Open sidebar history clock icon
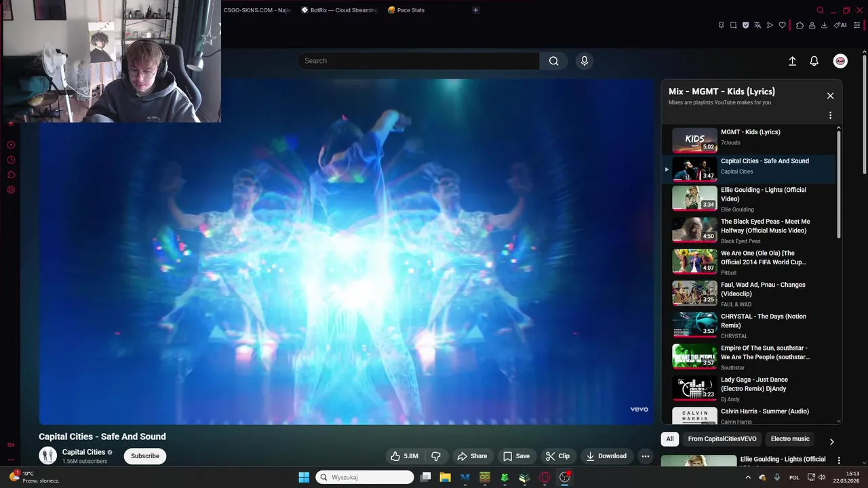This screenshot has height=488, width=868. [x=11, y=160]
